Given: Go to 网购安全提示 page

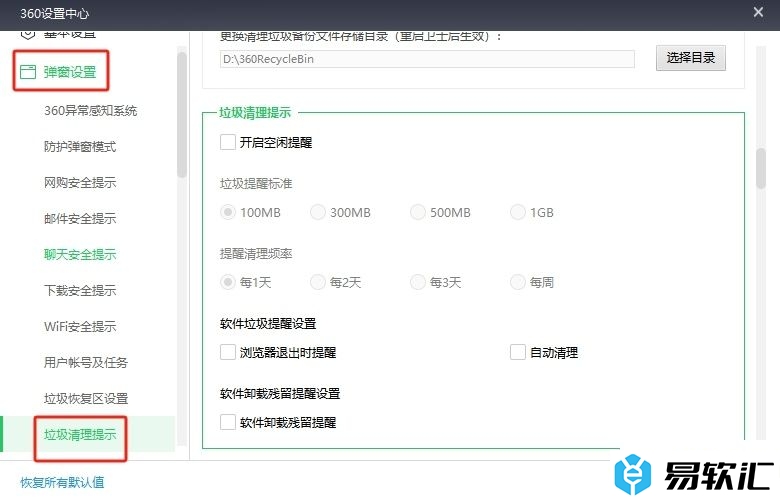Looking at the screenshot, I should point(80,183).
